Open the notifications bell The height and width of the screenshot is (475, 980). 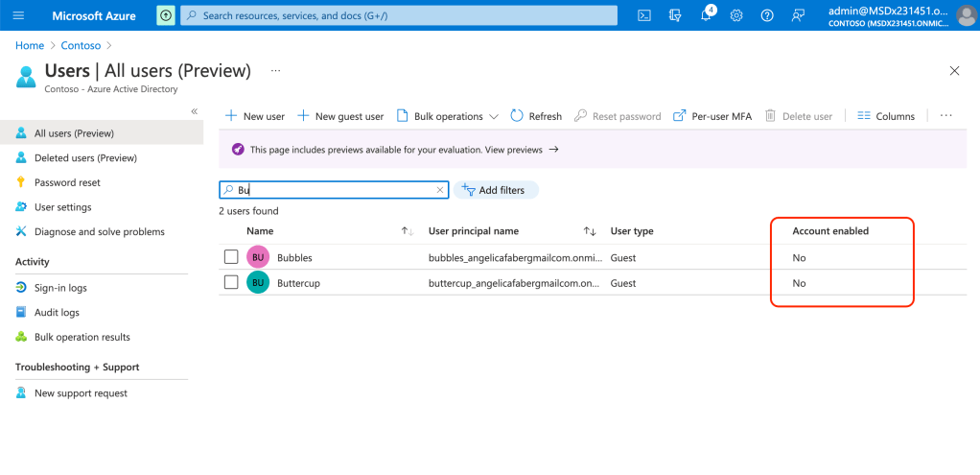coord(706,15)
